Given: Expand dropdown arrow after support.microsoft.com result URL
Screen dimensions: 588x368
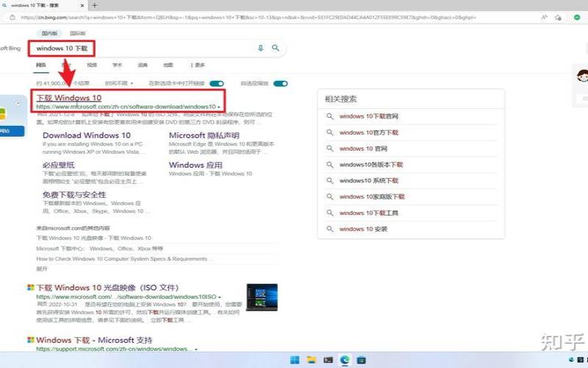Looking at the screenshot, I should pyautogui.click(x=196, y=350).
